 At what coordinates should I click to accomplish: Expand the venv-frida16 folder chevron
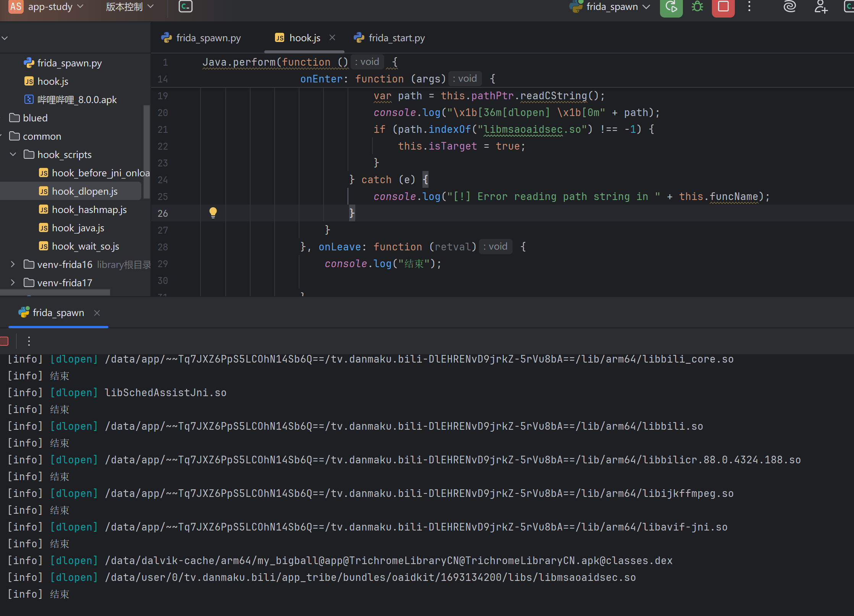pyautogui.click(x=13, y=264)
